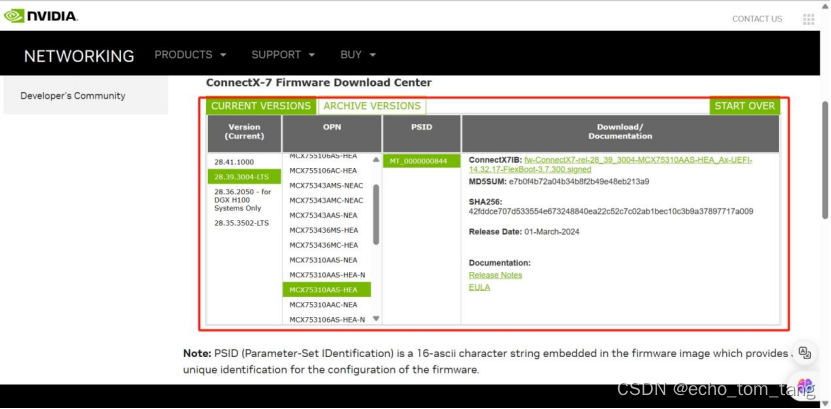Open the EULA link

pos(479,287)
